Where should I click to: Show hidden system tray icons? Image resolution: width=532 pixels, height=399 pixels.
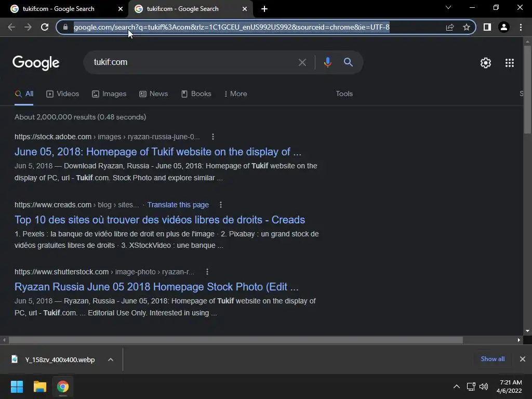point(457,387)
